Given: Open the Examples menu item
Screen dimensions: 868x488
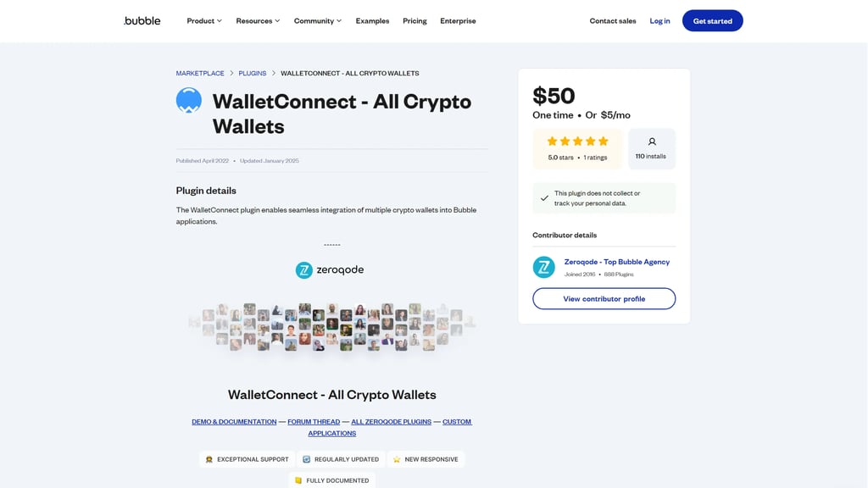Looking at the screenshot, I should tap(372, 20).
